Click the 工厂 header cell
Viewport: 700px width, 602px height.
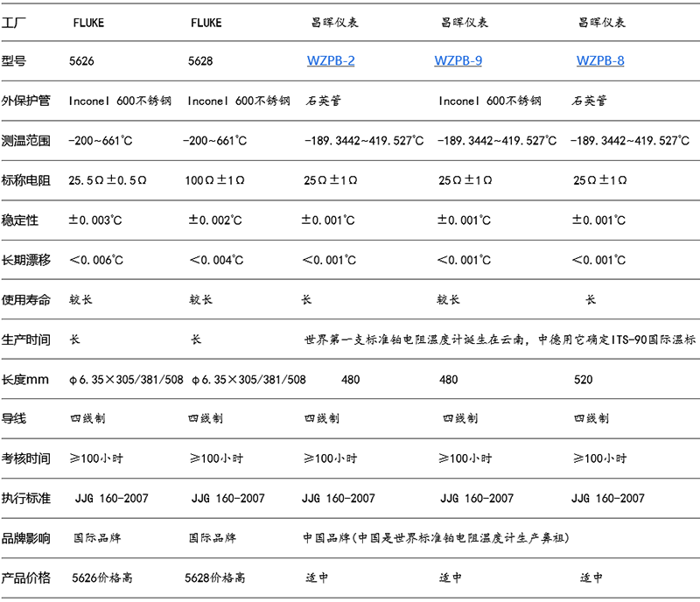point(17,23)
